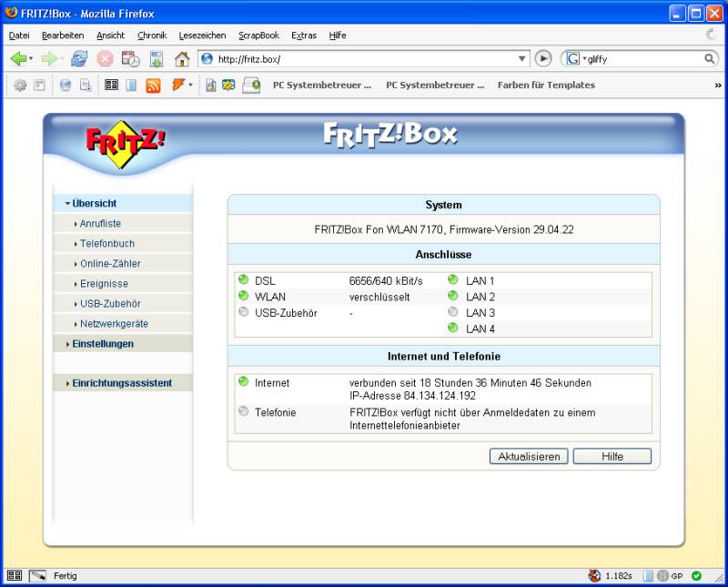Open the Netzwerkgeräte link
Screen dimensions: 728x587
coord(114,323)
